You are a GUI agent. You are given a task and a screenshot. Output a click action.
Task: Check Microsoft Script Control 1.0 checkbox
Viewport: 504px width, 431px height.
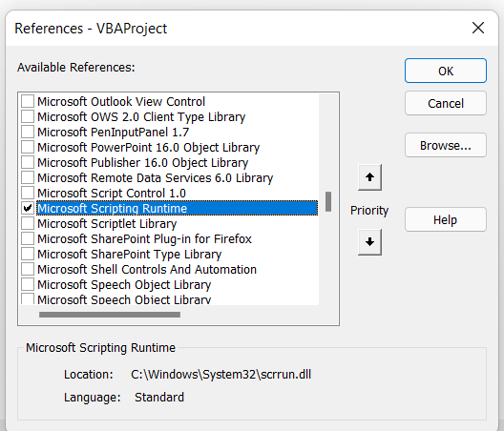(x=28, y=193)
